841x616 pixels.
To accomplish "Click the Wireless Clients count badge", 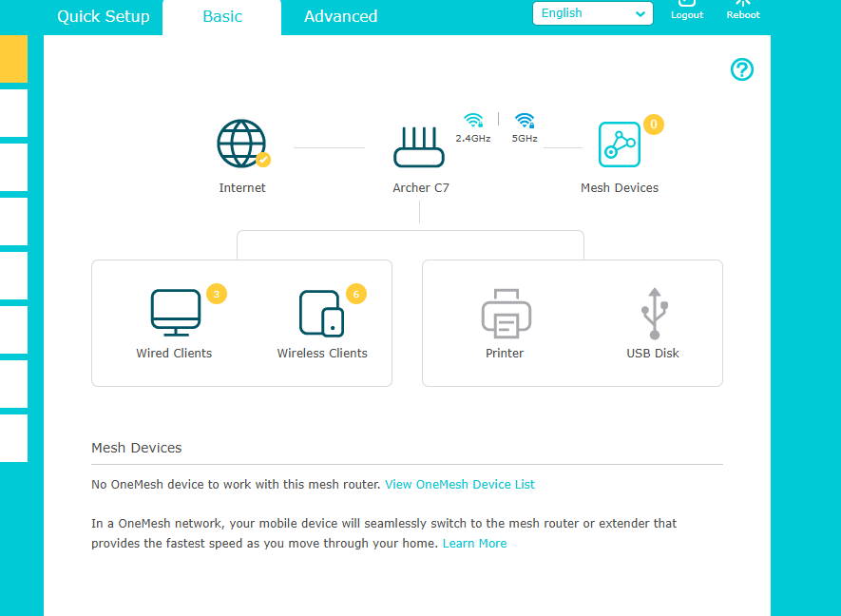I will click(356, 294).
